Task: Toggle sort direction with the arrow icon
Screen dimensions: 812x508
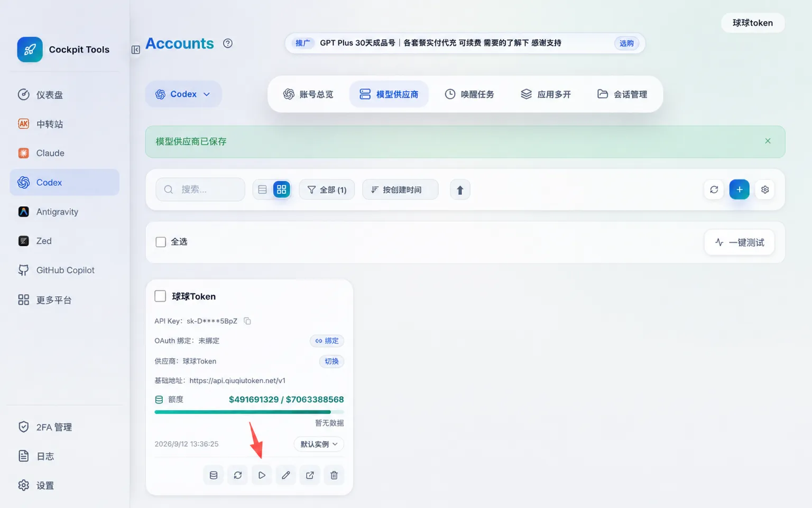Action: (x=460, y=190)
